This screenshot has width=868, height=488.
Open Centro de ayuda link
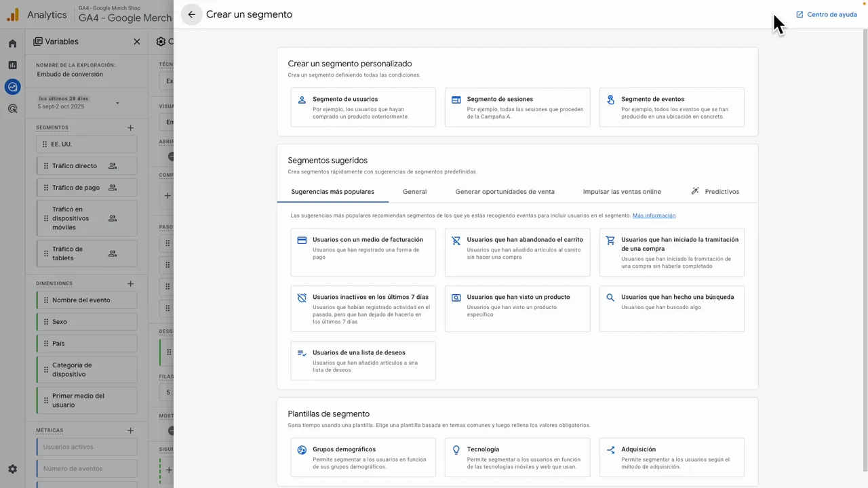tap(826, 14)
